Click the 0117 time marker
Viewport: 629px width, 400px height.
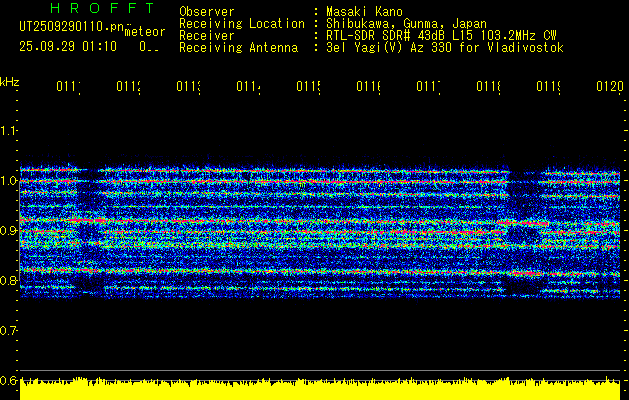428,86
